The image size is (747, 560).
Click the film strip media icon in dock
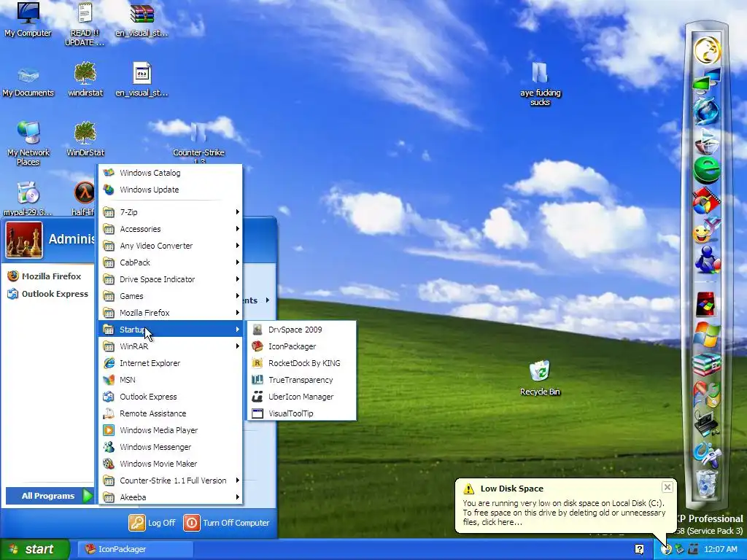(706, 201)
